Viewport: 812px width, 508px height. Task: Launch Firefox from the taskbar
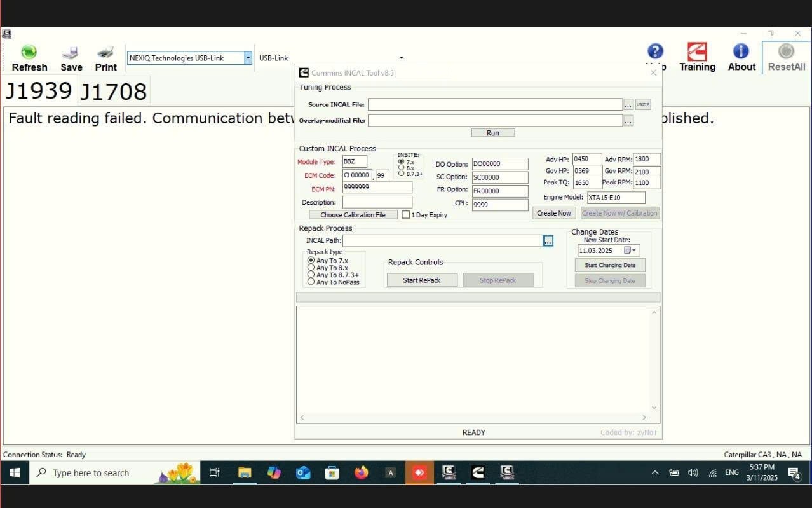click(x=362, y=472)
